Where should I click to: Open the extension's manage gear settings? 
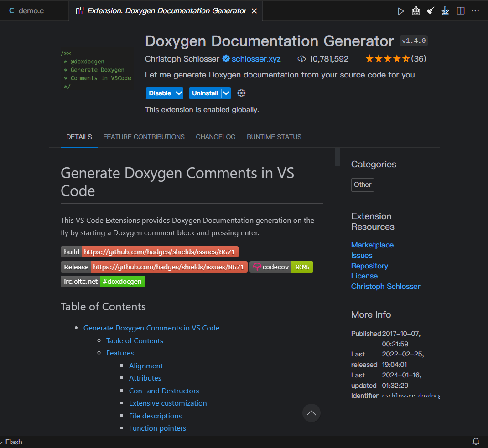242,93
